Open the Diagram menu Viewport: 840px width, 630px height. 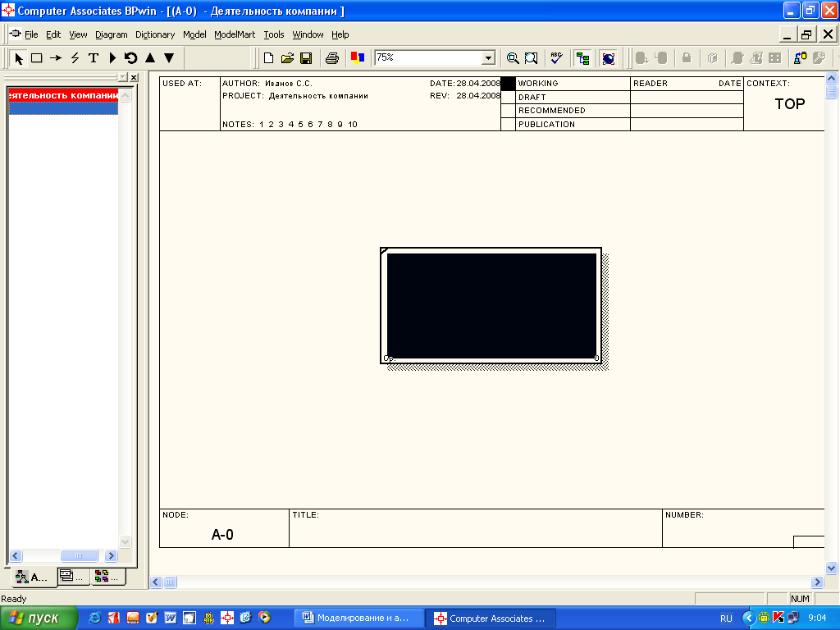[112, 34]
